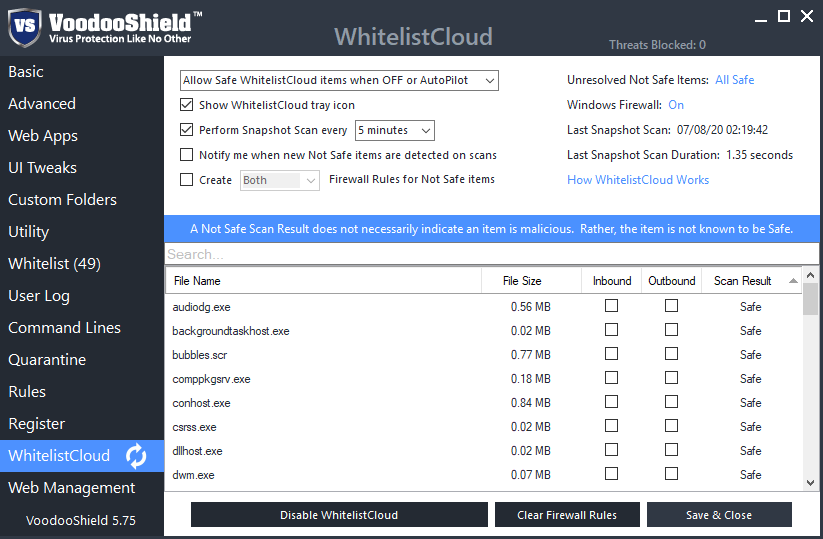
Task: Click the Threats Blocked: 0 status text
Action: point(657,45)
